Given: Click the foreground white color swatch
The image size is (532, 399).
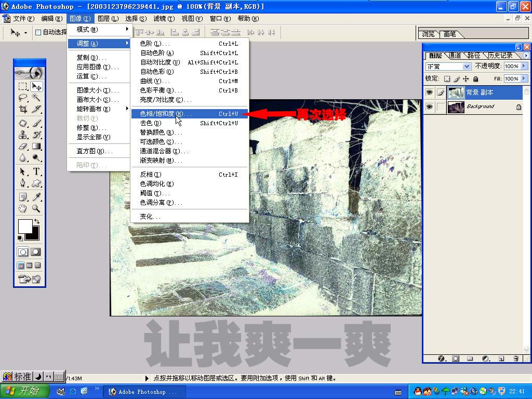Looking at the screenshot, I should click(x=25, y=226).
